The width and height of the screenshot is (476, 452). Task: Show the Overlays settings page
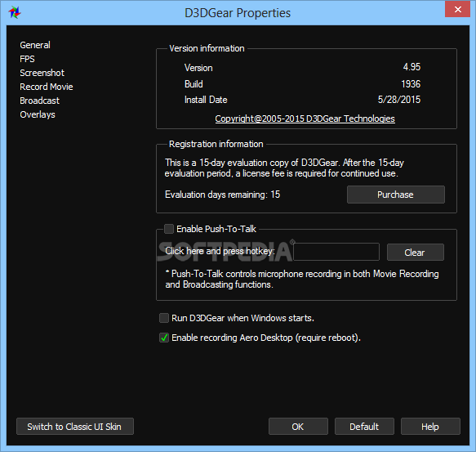38,114
